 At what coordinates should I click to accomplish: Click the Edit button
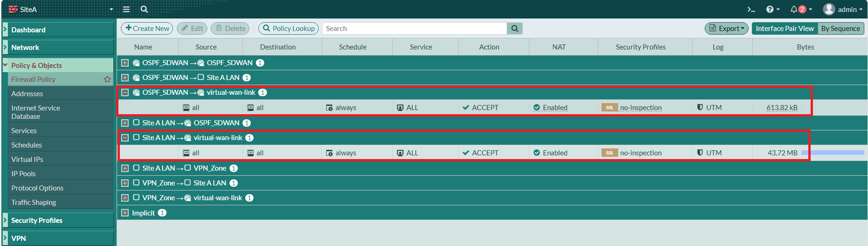coord(192,29)
